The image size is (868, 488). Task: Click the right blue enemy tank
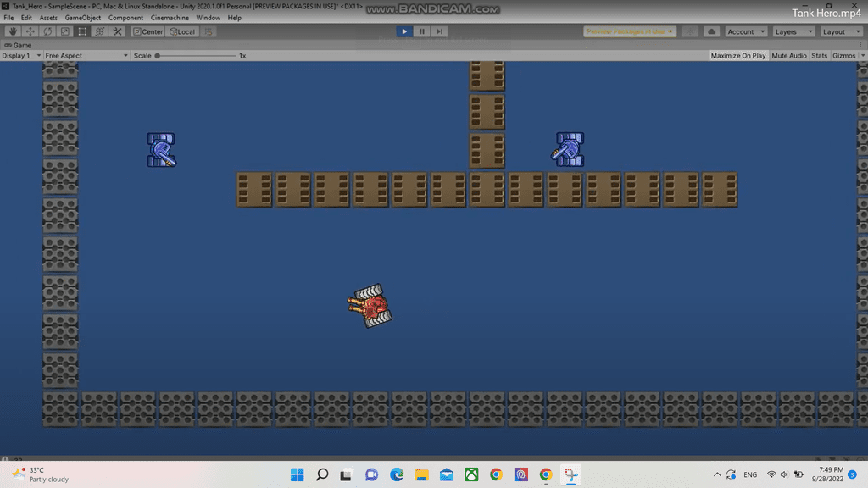[x=568, y=149]
